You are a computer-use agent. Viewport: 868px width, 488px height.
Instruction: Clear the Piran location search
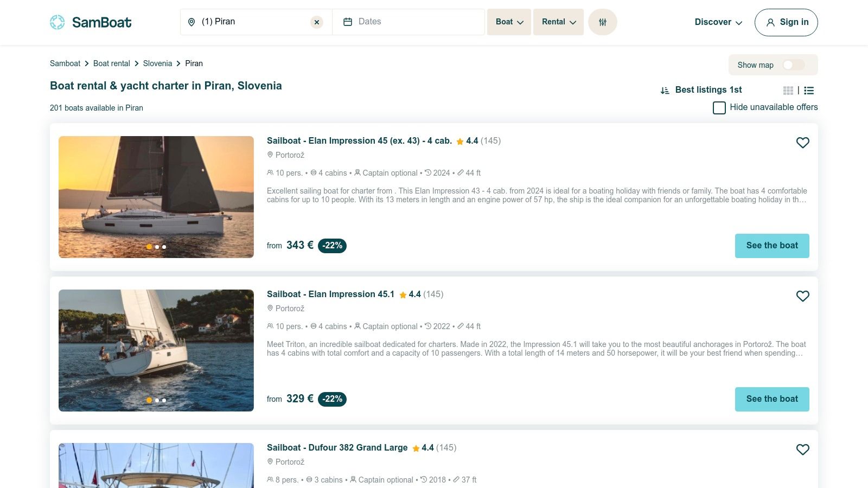[x=317, y=22]
